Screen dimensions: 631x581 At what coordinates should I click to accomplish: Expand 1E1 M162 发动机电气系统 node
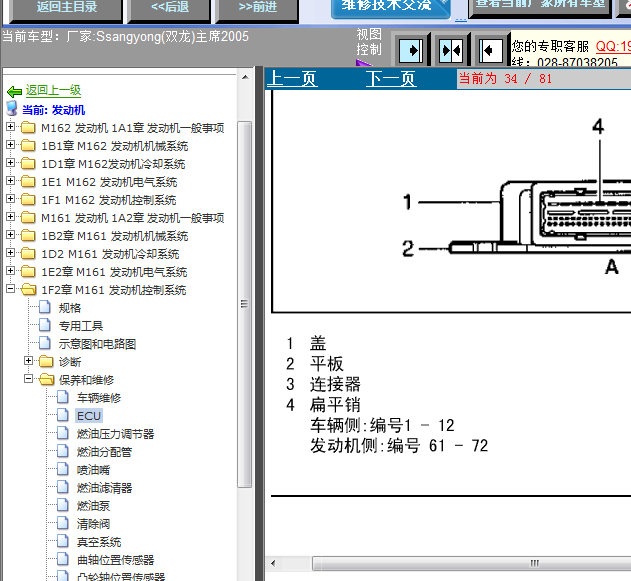tap(10, 181)
